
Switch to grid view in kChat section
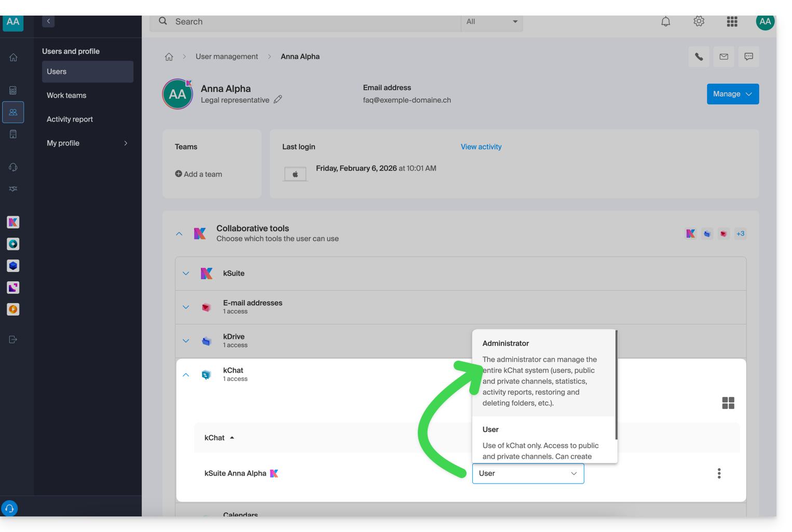coord(728,403)
